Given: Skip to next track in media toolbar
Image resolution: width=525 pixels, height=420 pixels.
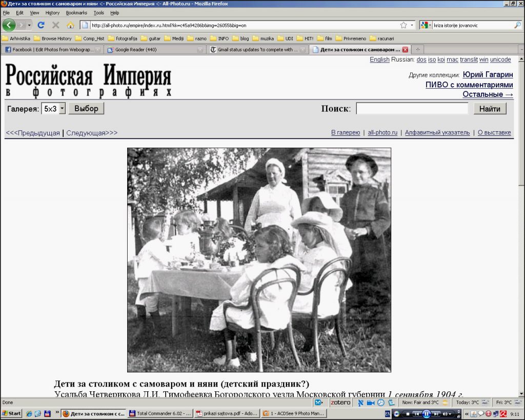Looking at the screenshot, I should pos(436,414).
